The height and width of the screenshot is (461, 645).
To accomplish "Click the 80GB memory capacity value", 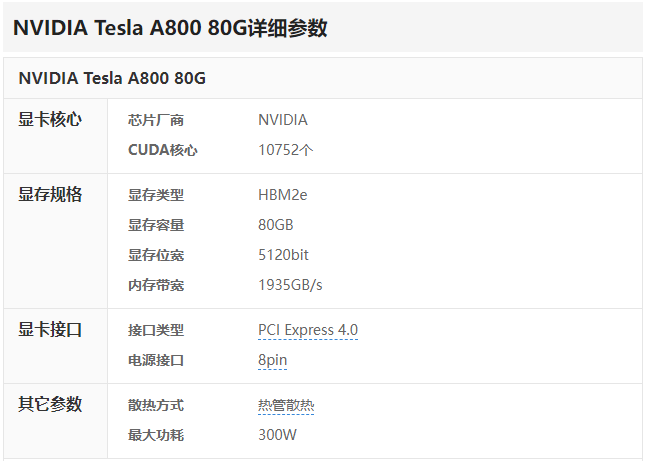I will (276, 225).
